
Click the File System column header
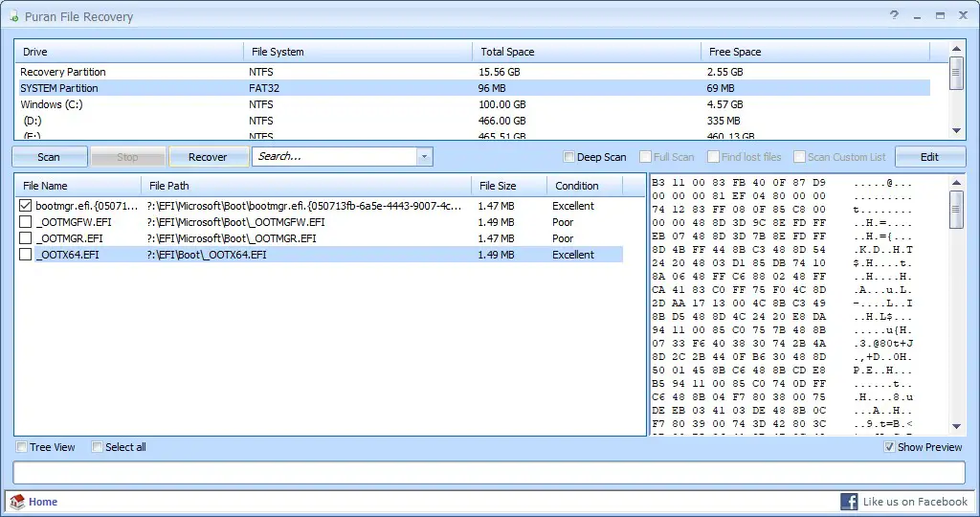tap(358, 52)
